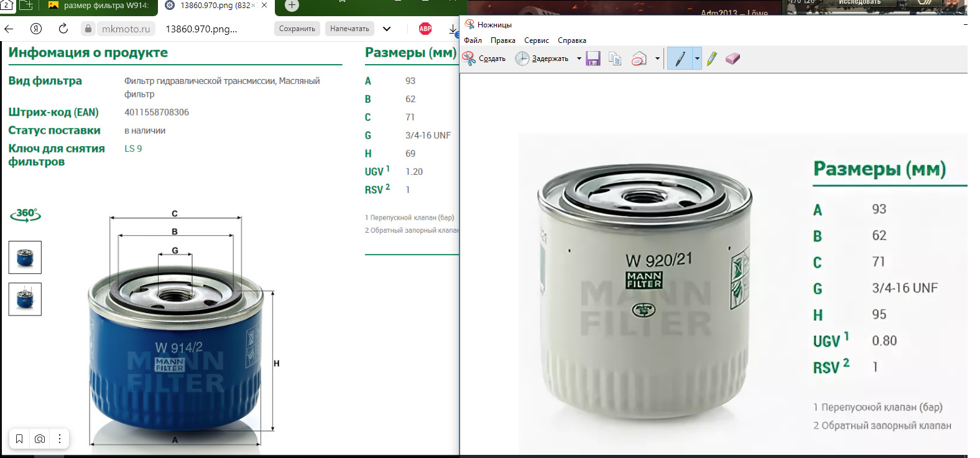Go back in the browser
This screenshot has width=980, height=458.
pos(9,29)
